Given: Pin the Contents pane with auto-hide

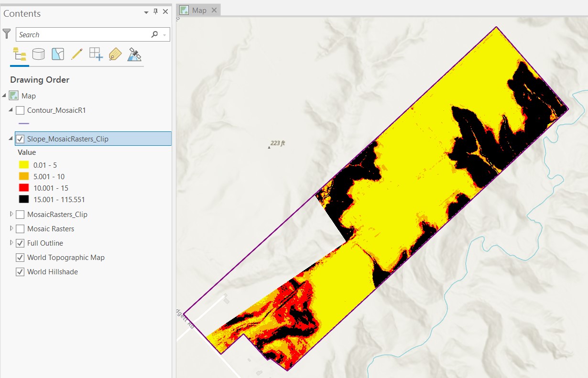Looking at the screenshot, I should click(155, 12).
